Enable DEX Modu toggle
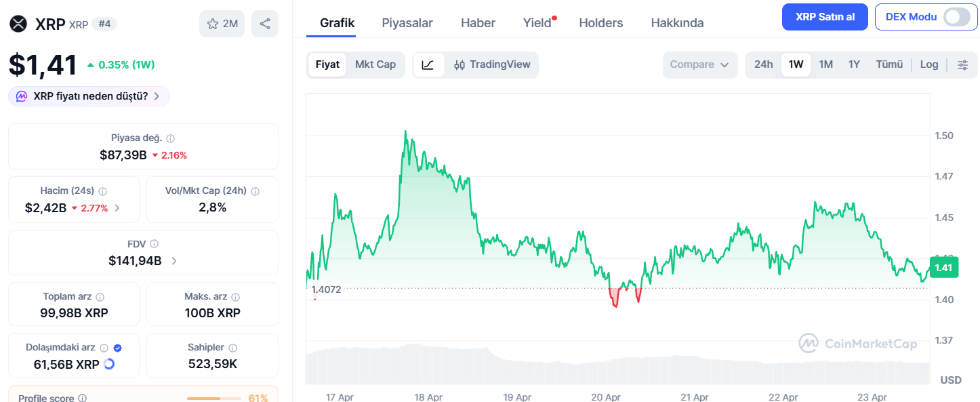This screenshot has width=980, height=402. pyautogui.click(x=956, y=16)
